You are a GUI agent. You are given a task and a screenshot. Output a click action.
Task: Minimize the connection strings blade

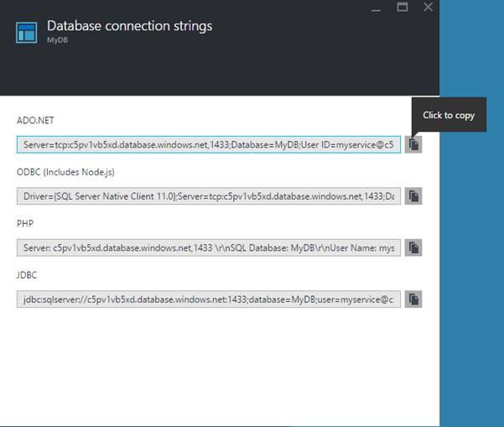[375, 7]
